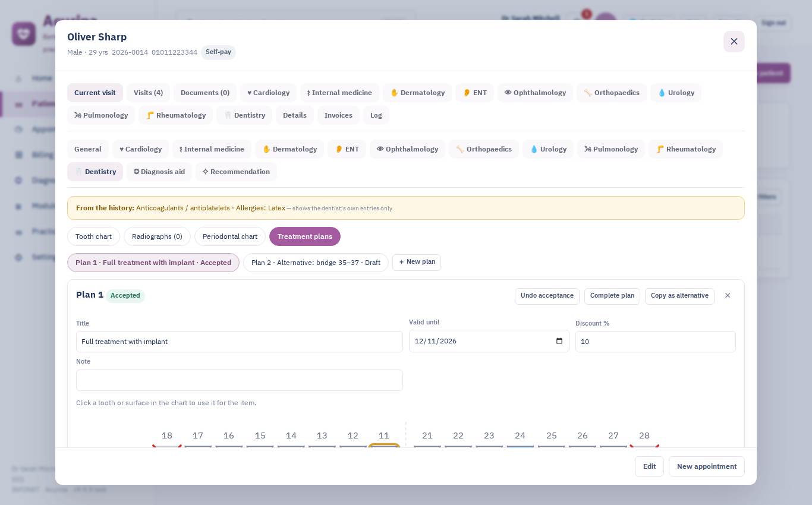The height and width of the screenshot is (505, 812).
Task: Open the Invoices tab
Action: (x=338, y=115)
